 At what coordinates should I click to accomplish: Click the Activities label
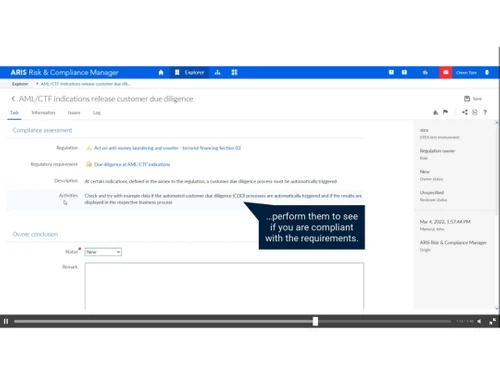click(68, 195)
